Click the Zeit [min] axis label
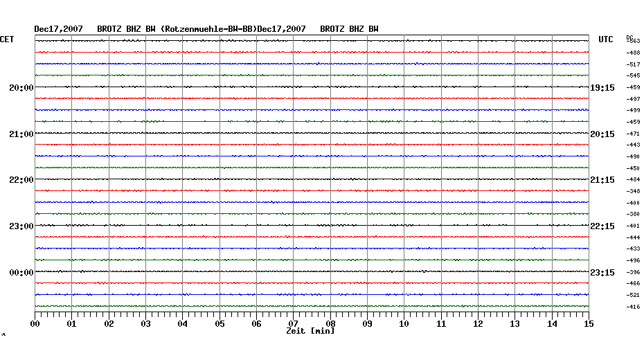 click(x=310, y=331)
